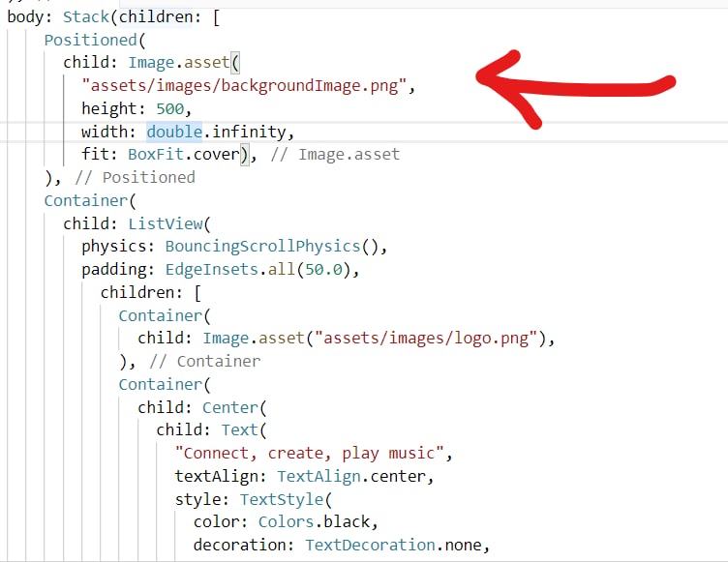This screenshot has height=562, width=728.
Task: Click the word Stack in body line
Action: [x=86, y=17]
